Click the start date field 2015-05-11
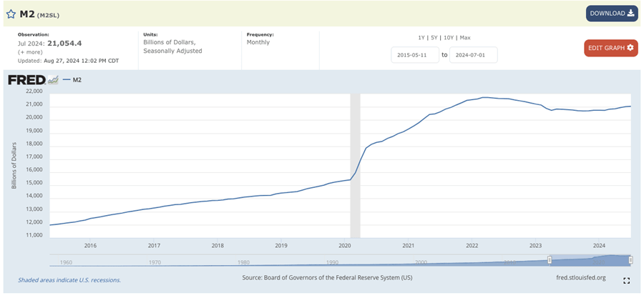The width and height of the screenshot is (644, 298). [x=414, y=55]
